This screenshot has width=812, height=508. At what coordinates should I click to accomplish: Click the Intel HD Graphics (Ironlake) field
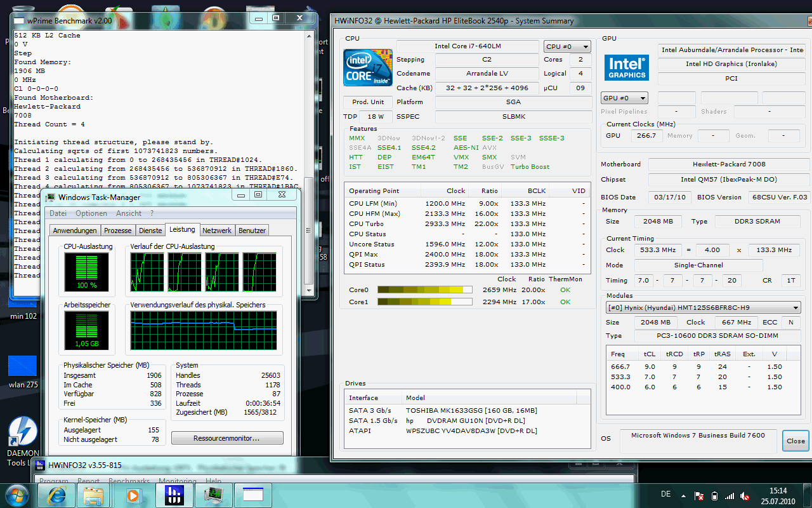(731, 64)
